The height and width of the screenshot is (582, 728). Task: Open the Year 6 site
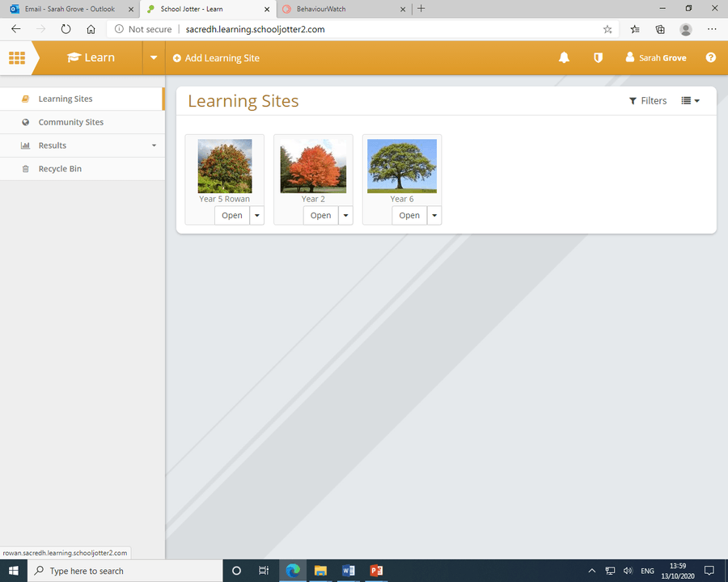[409, 215]
